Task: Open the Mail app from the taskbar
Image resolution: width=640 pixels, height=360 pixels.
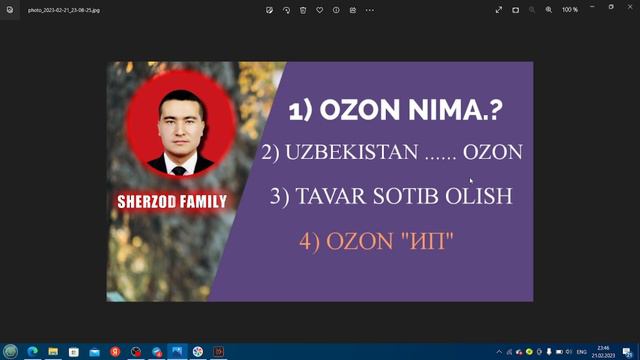Action: pyautogui.click(x=94, y=351)
